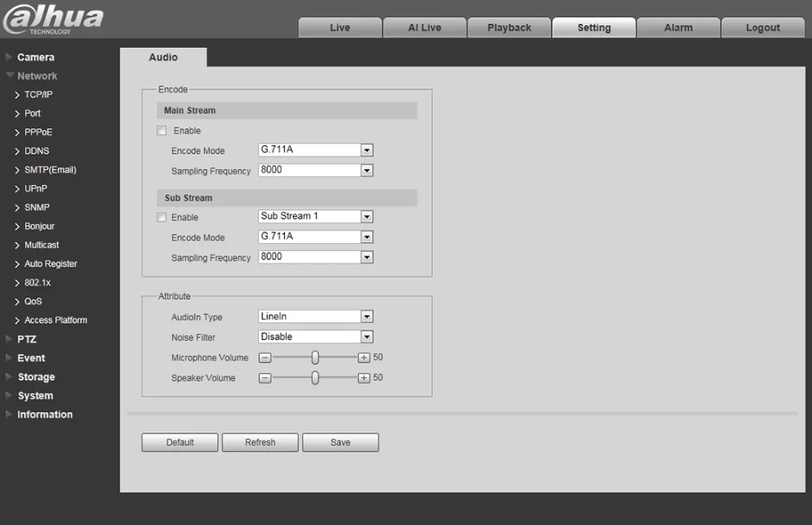812x525 pixels.
Task: Enable Main Stream audio checkbox
Action: pyautogui.click(x=162, y=131)
